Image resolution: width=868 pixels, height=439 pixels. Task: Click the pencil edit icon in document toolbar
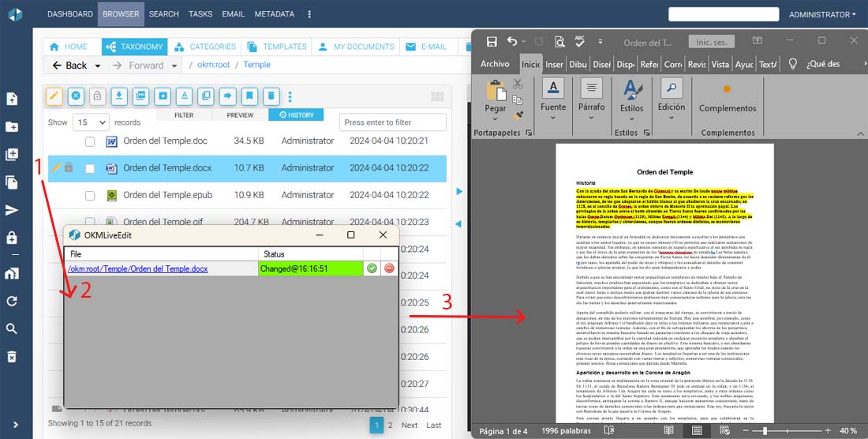tap(54, 96)
